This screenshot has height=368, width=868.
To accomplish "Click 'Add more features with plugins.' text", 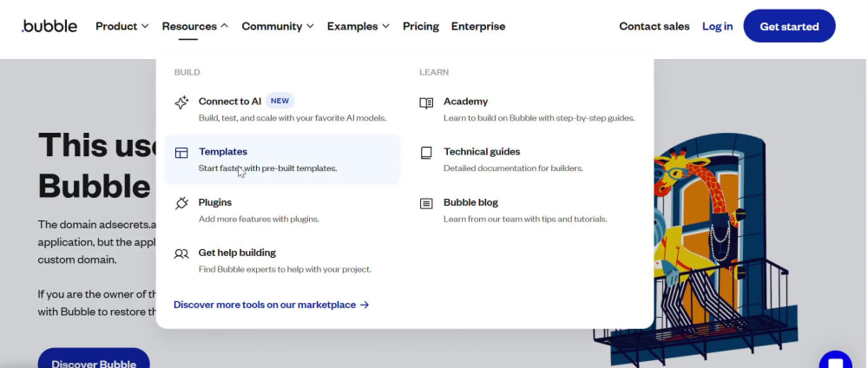I will (259, 219).
